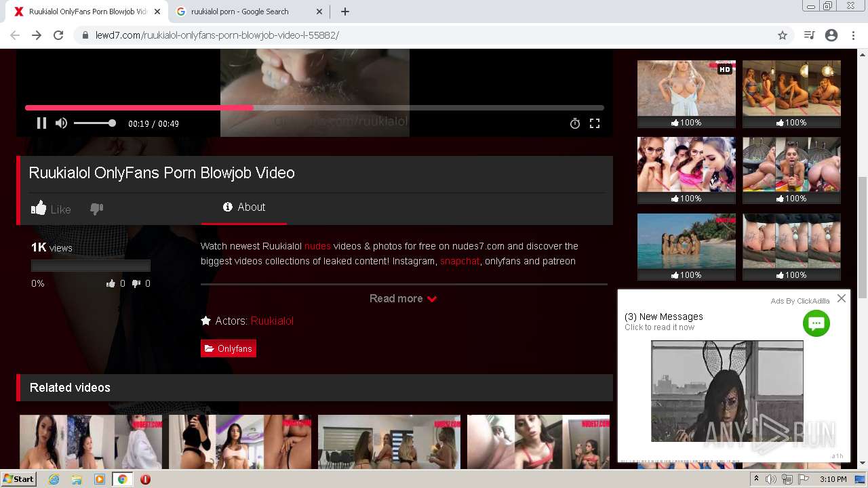Click the small thumbs-down count under views
The width and height of the screenshot is (868, 488).
click(x=141, y=283)
